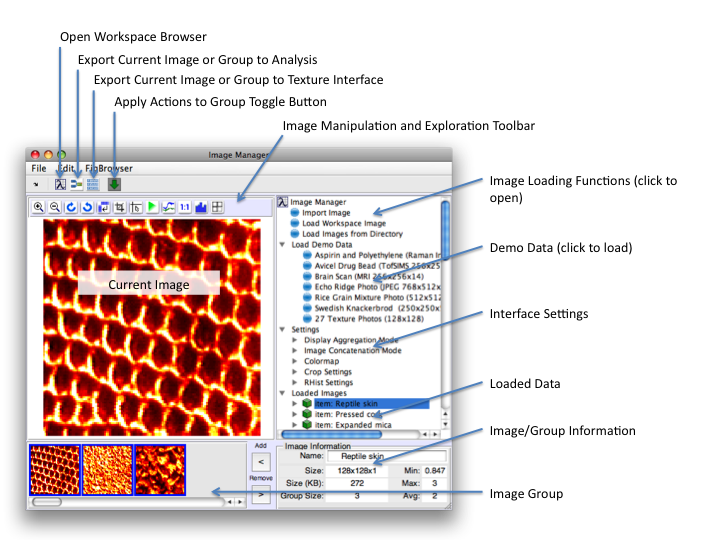720x540 pixels.
Task: Collapse the Load Demo Data section
Action: 282,244
